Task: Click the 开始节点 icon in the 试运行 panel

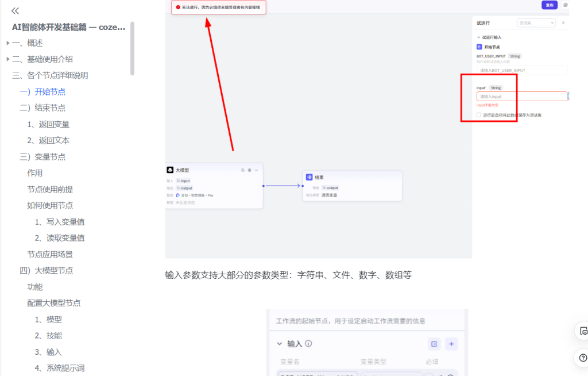Action: coord(479,47)
